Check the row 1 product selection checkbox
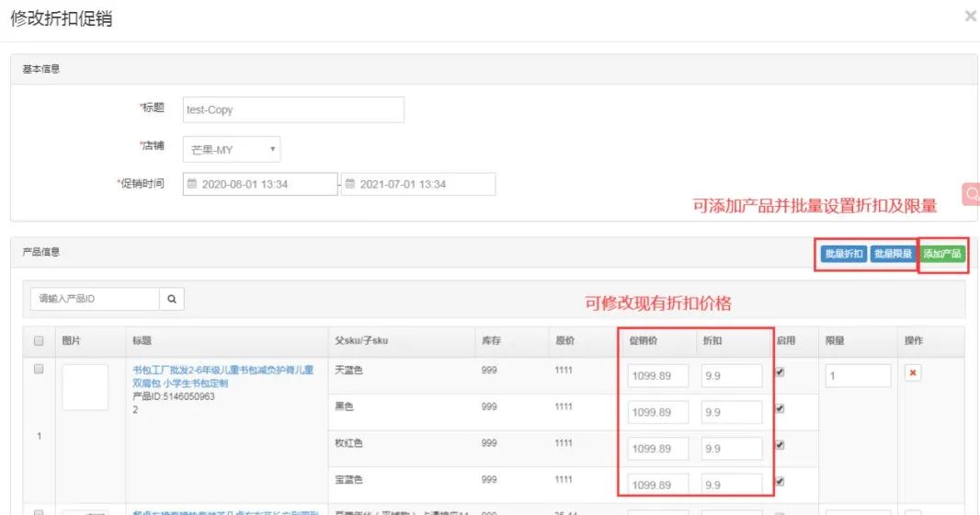Viewport: 980px width, 515px height. pyautogui.click(x=39, y=369)
